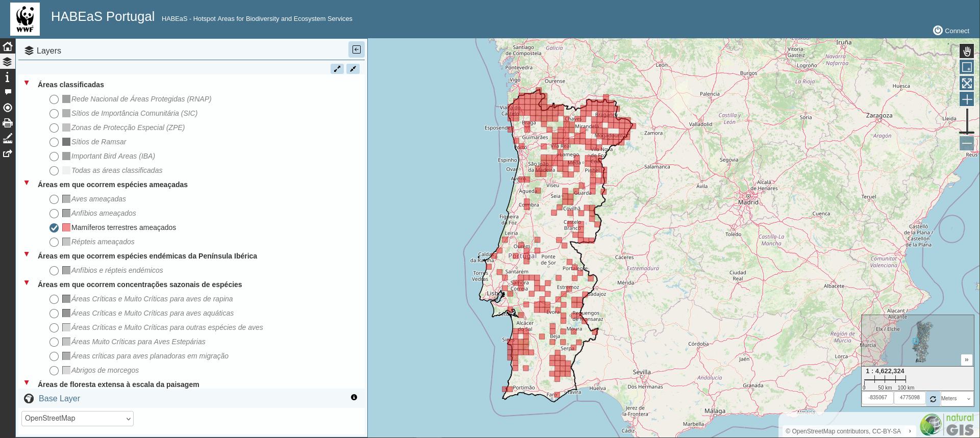
Task: Click the plus zoom in button
Action: coord(967,99)
